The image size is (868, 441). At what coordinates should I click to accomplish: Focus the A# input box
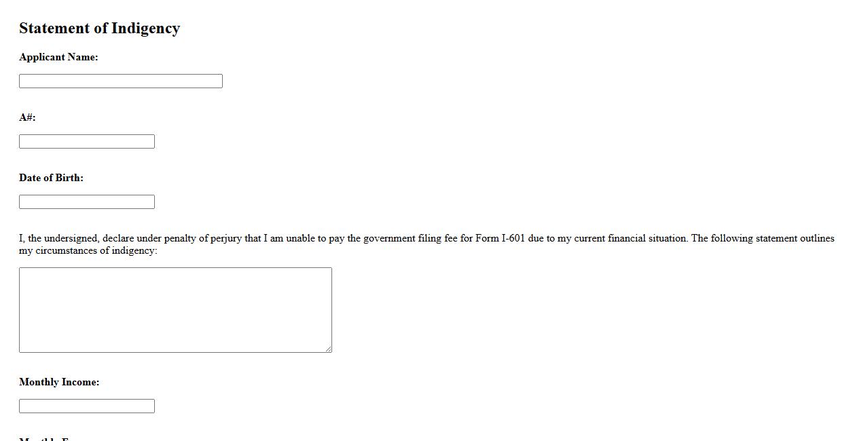87,142
